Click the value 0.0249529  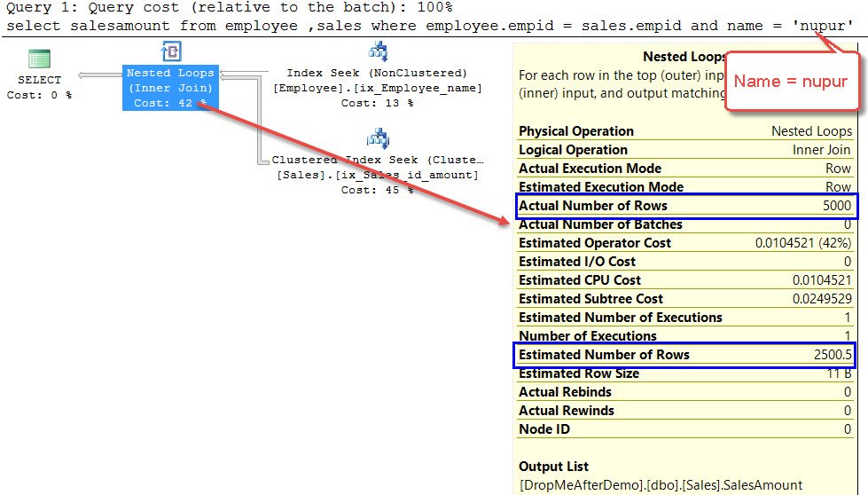click(x=822, y=299)
